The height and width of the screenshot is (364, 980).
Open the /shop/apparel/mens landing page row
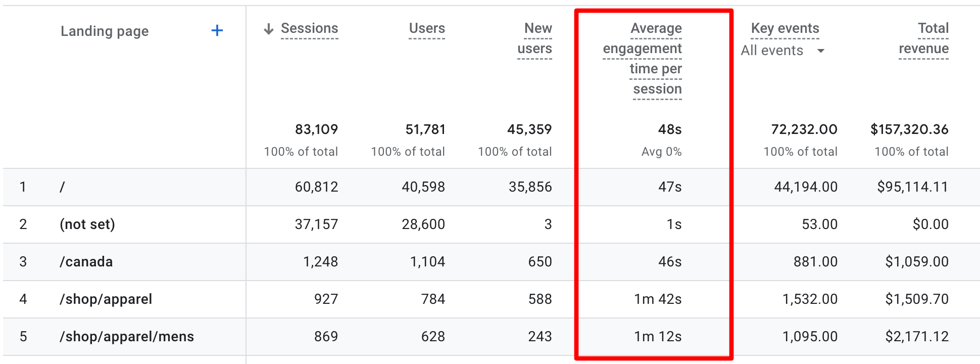(126, 336)
